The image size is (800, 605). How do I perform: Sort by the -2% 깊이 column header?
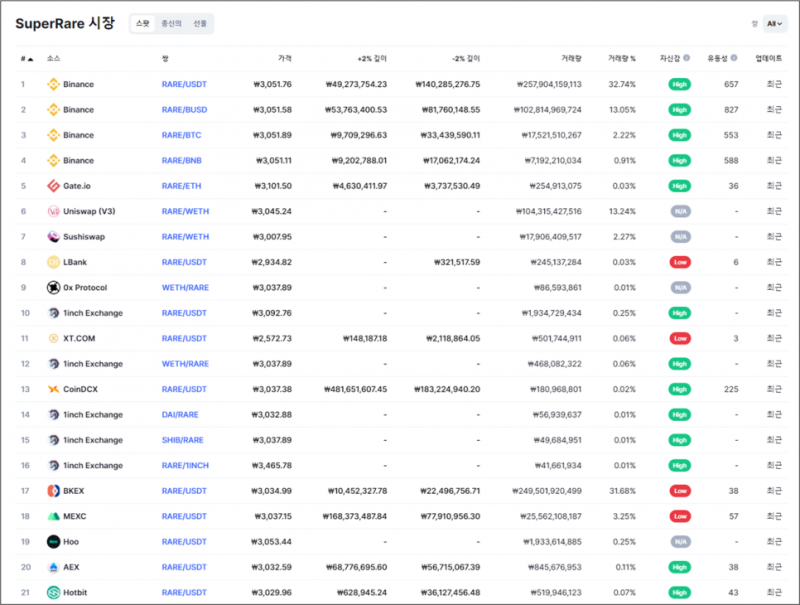click(x=466, y=59)
